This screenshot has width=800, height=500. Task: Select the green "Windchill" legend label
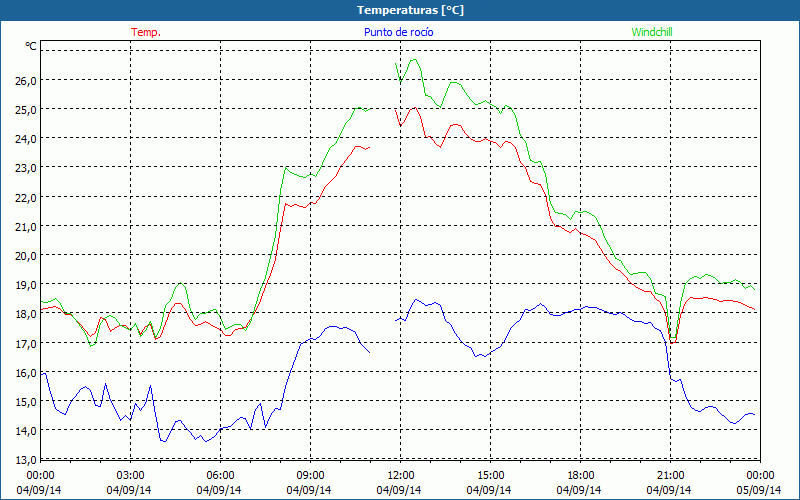click(x=652, y=32)
